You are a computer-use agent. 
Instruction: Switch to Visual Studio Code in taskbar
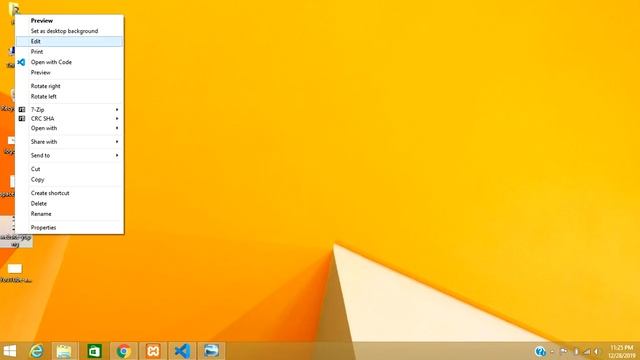point(182,351)
